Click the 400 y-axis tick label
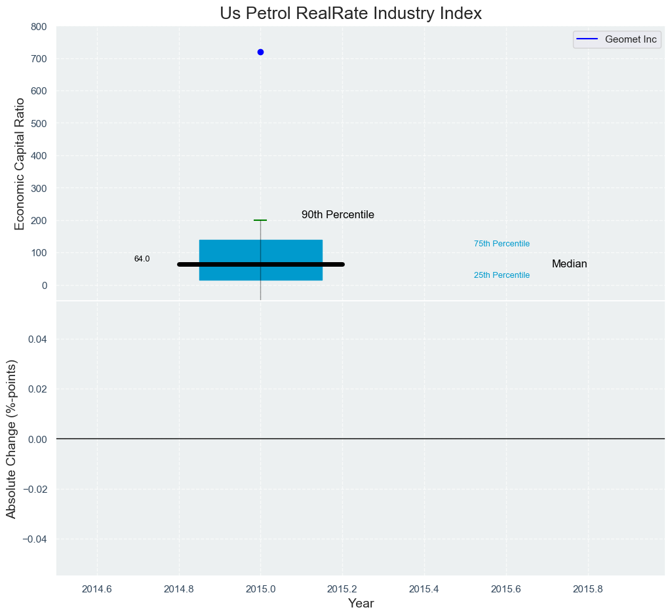 (x=39, y=156)
